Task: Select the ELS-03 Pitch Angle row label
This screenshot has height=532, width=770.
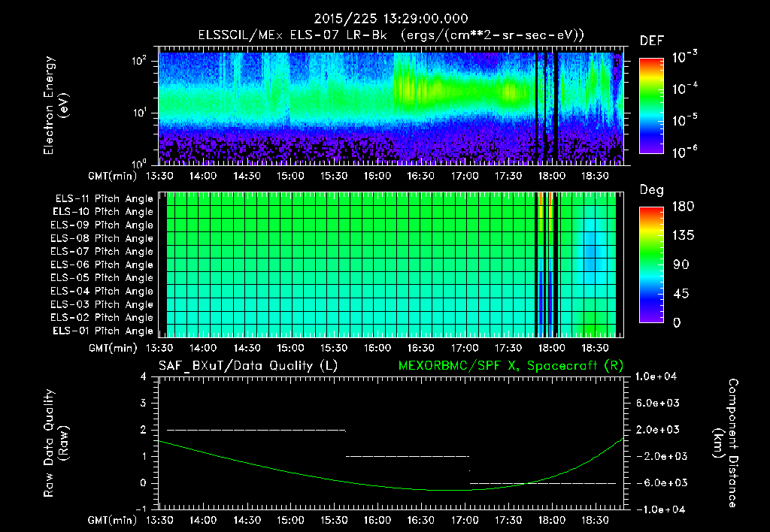Action: point(102,305)
